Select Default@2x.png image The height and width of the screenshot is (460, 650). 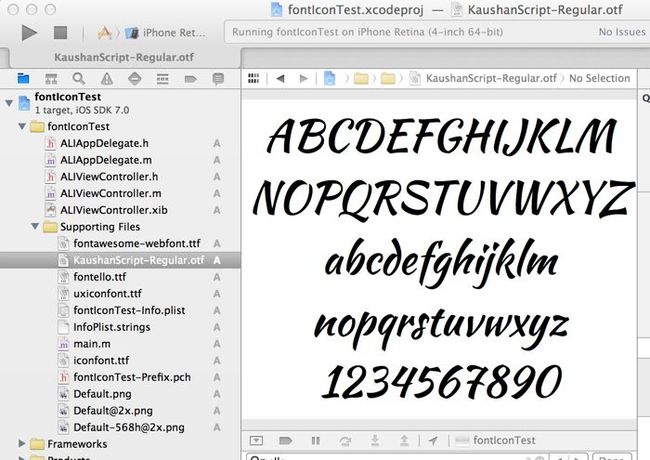coord(113,410)
